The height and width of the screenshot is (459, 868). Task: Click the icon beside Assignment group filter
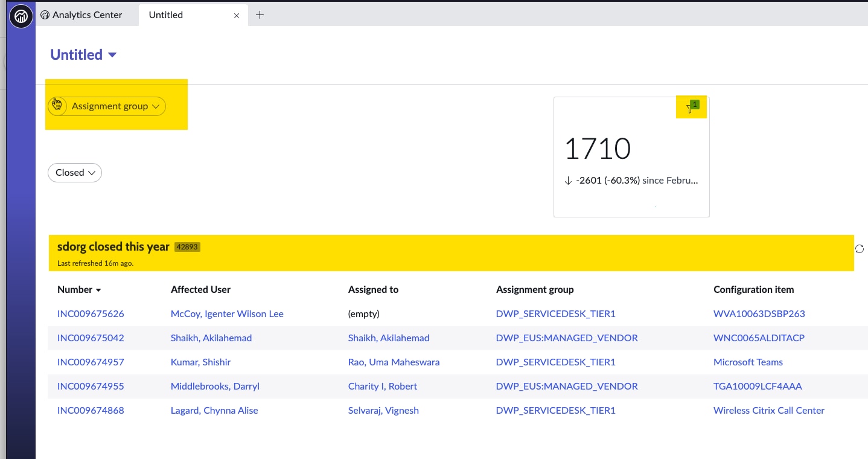tap(57, 106)
